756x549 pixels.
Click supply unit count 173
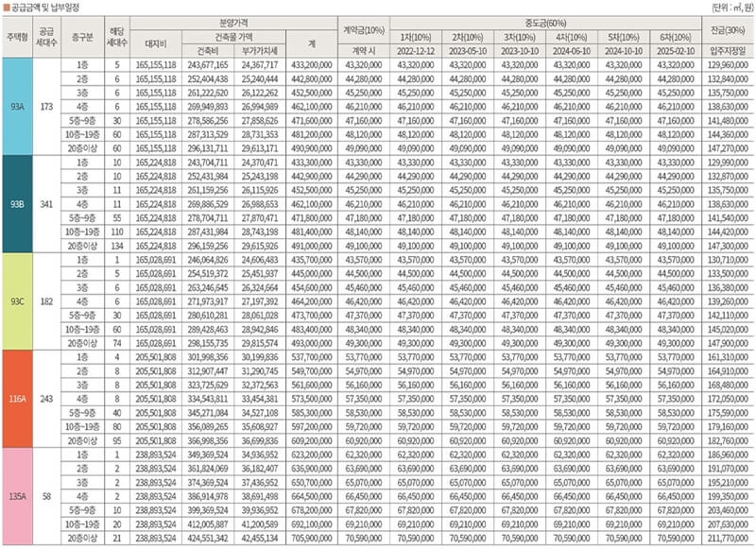(46, 107)
